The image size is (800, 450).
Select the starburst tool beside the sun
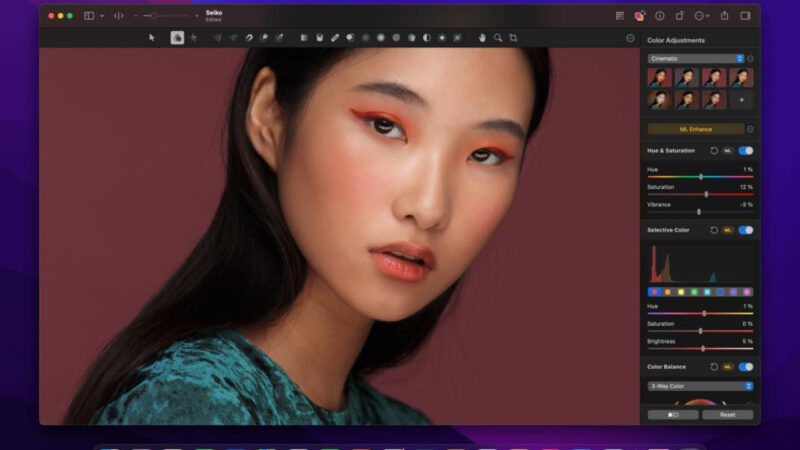[x=457, y=38]
